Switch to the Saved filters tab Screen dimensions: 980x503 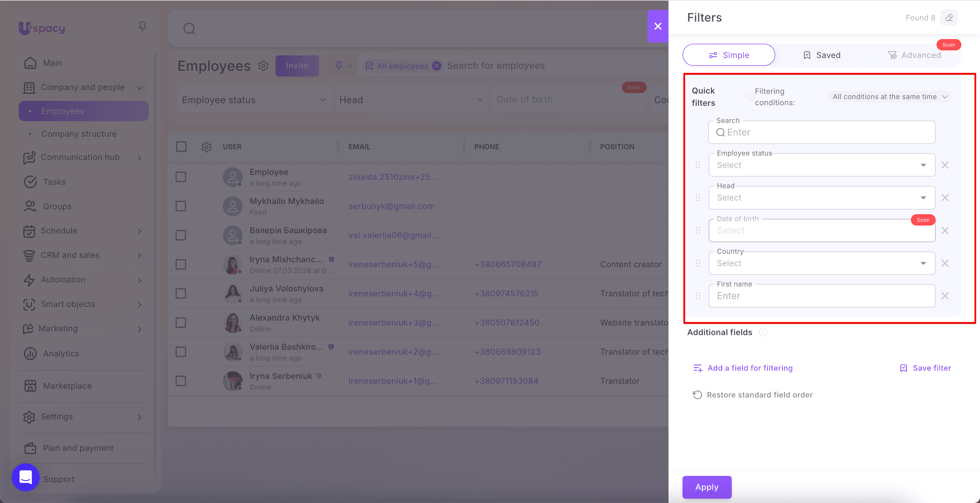pos(822,55)
